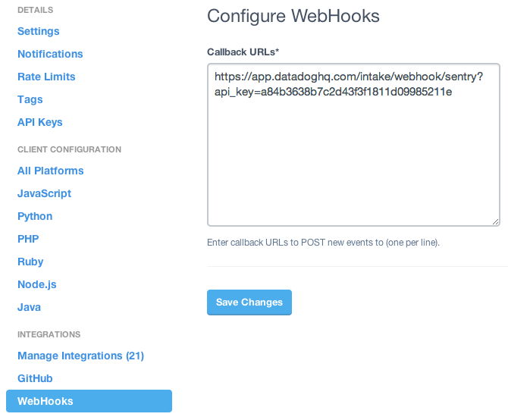Image resolution: width=508 pixels, height=420 pixels.
Task: Open the Settings page in sidebar
Action: (x=38, y=31)
